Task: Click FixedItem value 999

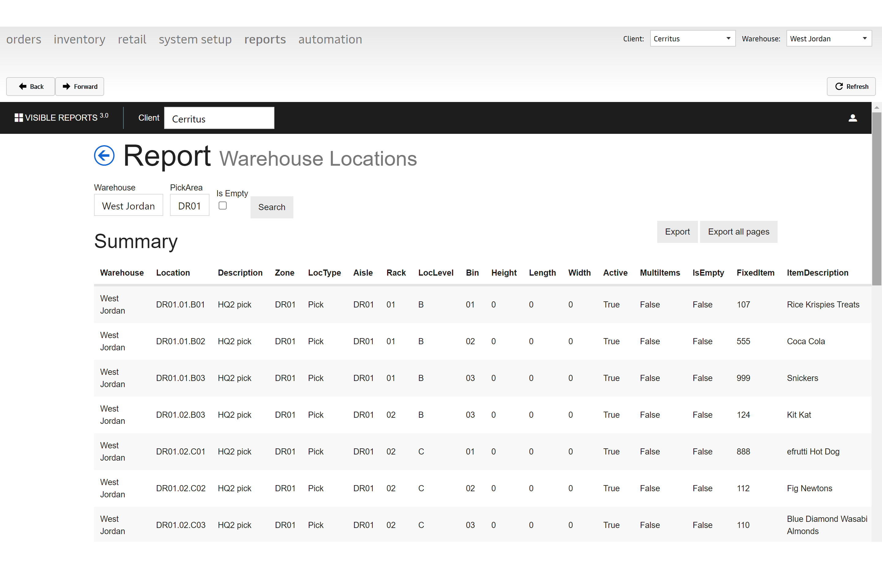Action: tap(743, 378)
